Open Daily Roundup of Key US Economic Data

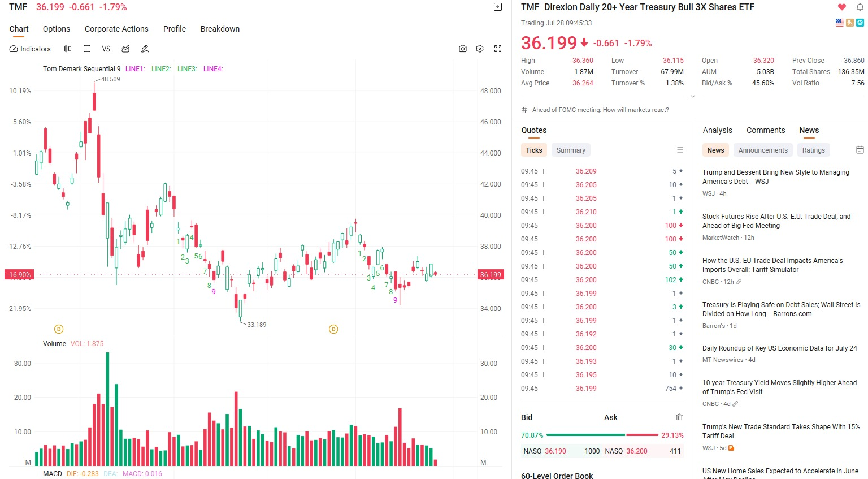[780, 348]
